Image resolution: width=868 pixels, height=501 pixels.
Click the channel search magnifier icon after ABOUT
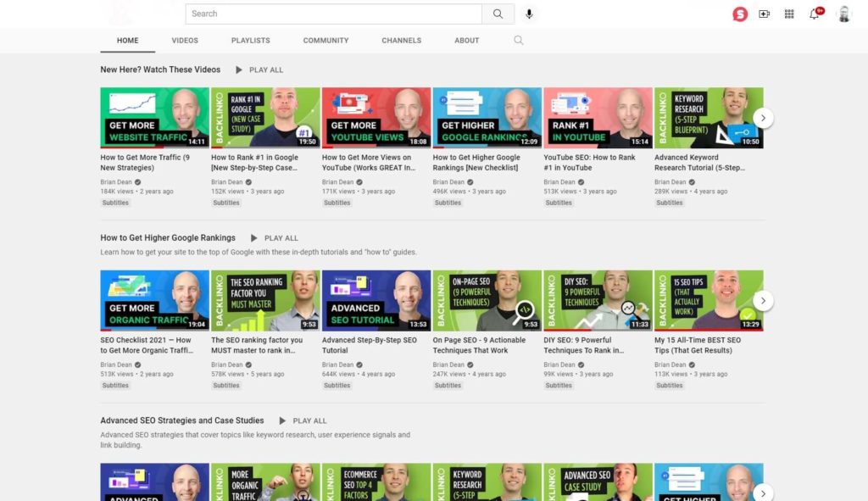[x=518, y=40]
